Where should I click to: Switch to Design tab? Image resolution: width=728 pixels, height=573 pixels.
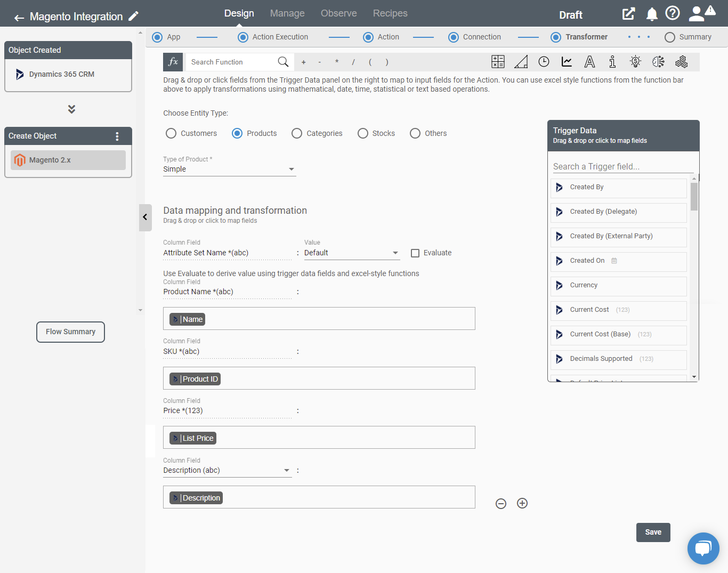pyautogui.click(x=239, y=13)
